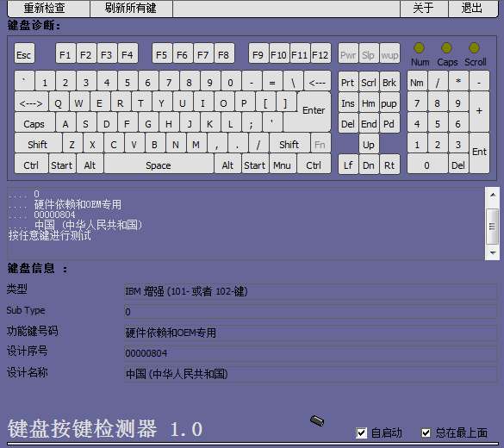Open the 关于 about button

coord(424,8)
